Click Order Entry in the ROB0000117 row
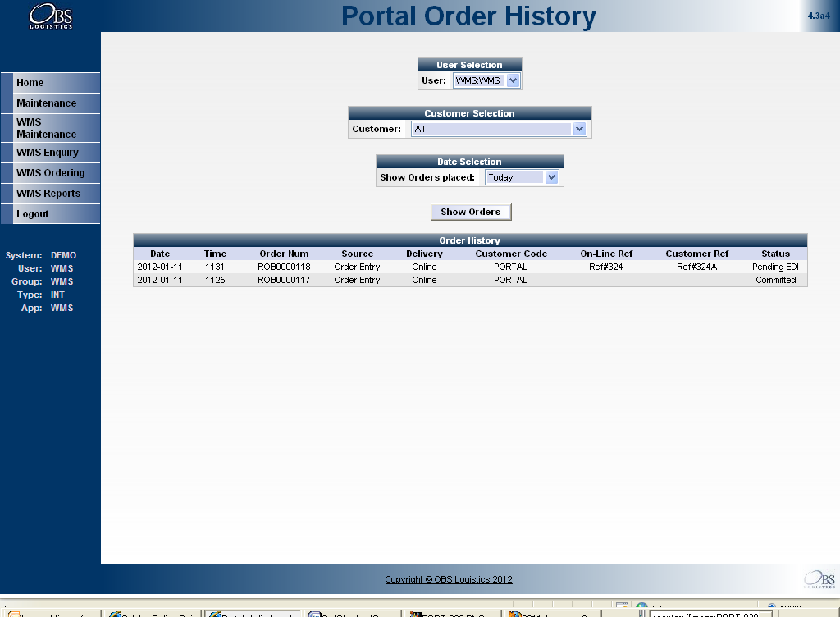Image resolution: width=840 pixels, height=617 pixels. pyautogui.click(x=358, y=280)
